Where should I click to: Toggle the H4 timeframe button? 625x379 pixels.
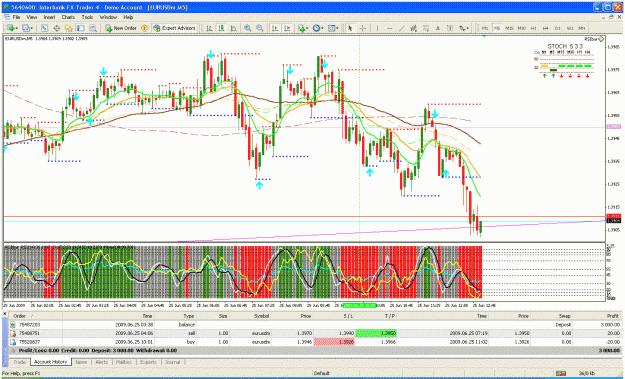click(545, 28)
